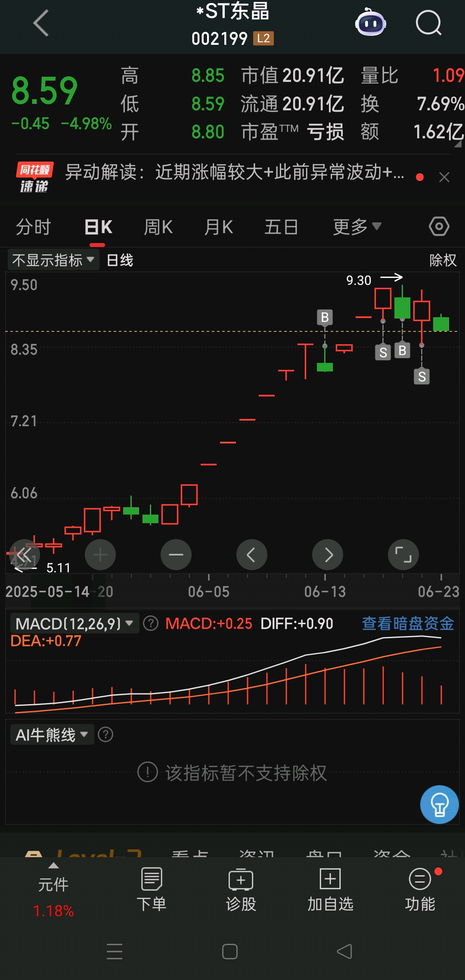The image size is (465, 980).
Task: Tap the green candle nearest 06-23
Action: click(x=441, y=323)
